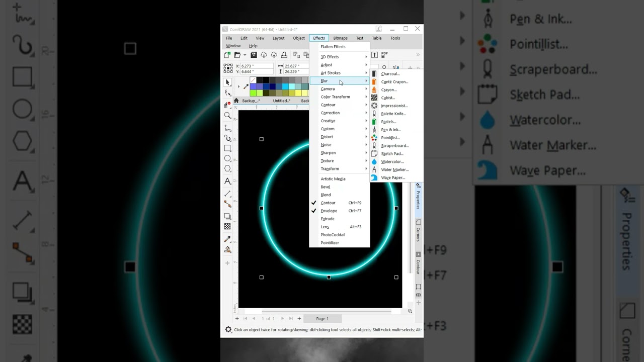Select the Parallel Dimension tool
Viewport: 644px width, 362px height.
pos(227,193)
